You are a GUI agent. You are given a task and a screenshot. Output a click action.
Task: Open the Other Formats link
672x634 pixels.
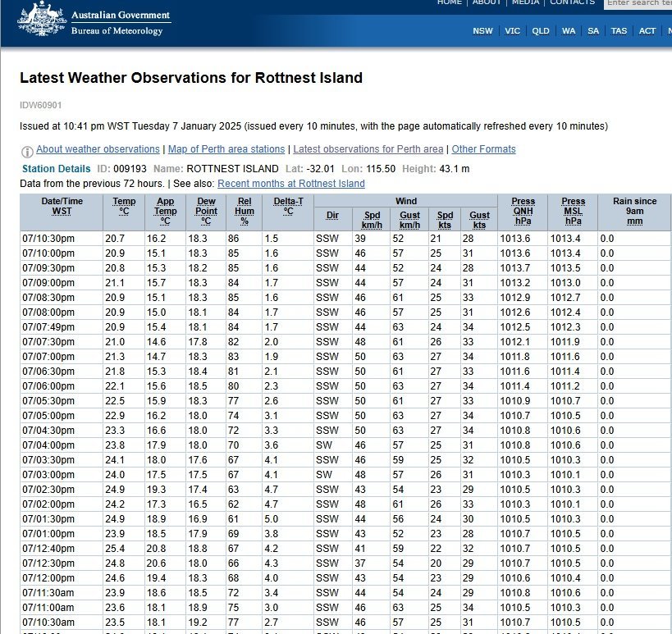coord(483,149)
